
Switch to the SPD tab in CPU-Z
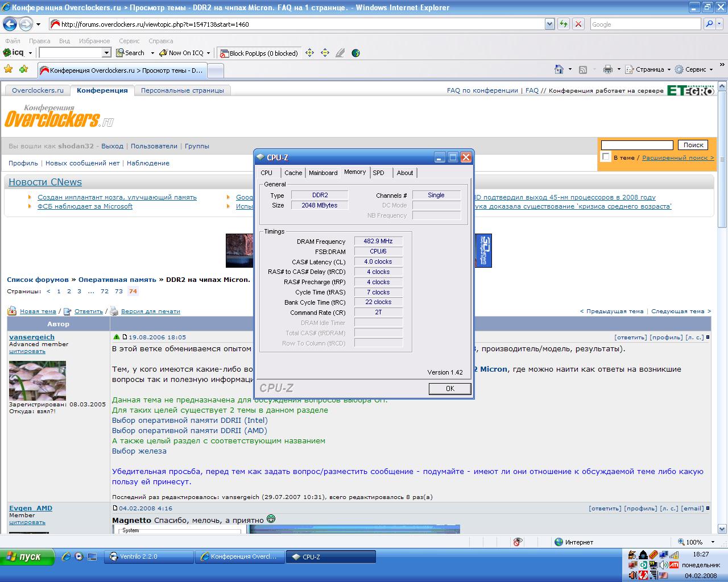point(379,173)
